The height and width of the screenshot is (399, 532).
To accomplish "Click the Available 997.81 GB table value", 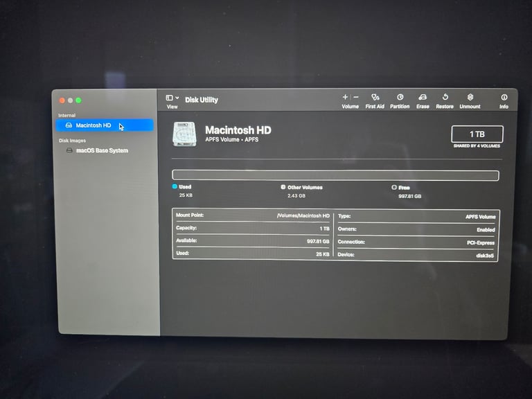I will point(318,241).
